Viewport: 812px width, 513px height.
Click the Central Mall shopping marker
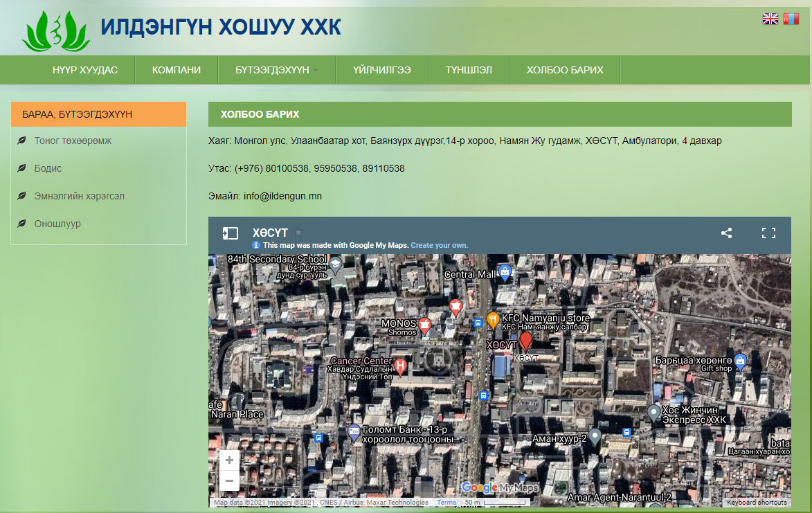point(505,272)
